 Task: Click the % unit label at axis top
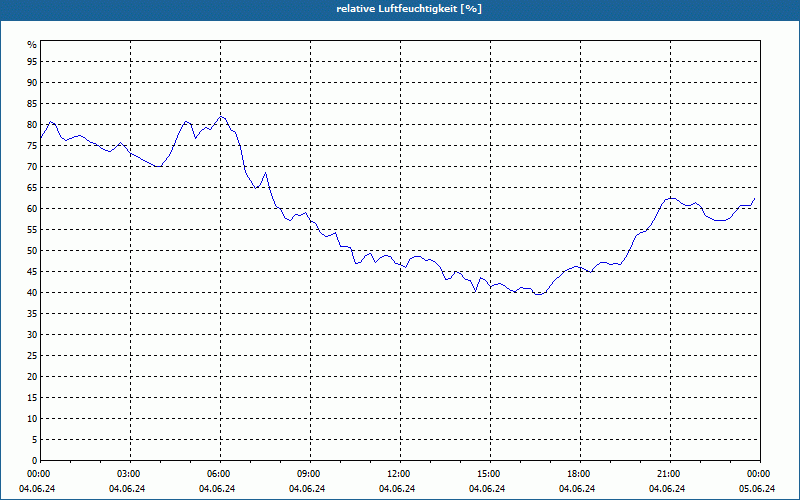[x=32, y=45]
